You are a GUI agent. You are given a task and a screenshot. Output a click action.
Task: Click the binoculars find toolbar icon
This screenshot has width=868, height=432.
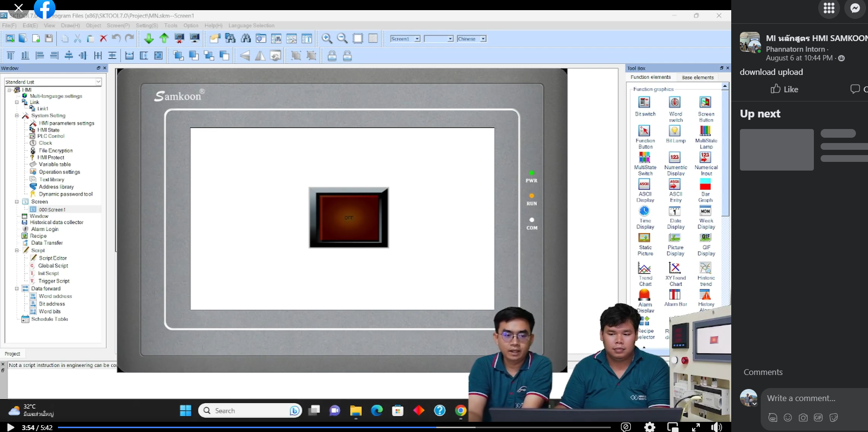coord(246,39)
